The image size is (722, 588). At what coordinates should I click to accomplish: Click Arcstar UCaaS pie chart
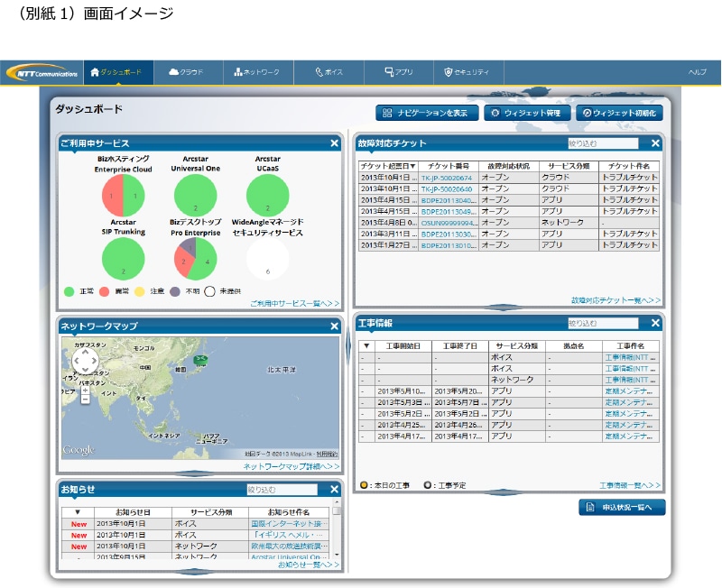click(267, 196)
